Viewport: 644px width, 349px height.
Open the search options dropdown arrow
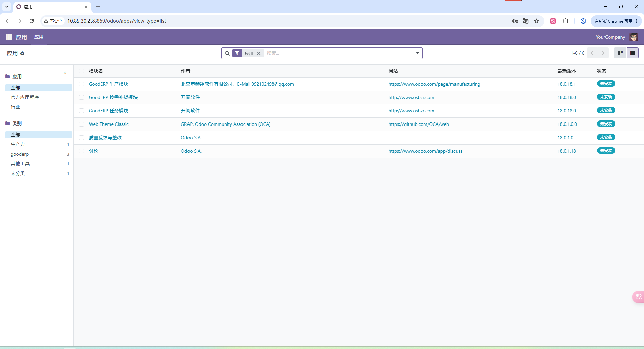click(418, 53)
